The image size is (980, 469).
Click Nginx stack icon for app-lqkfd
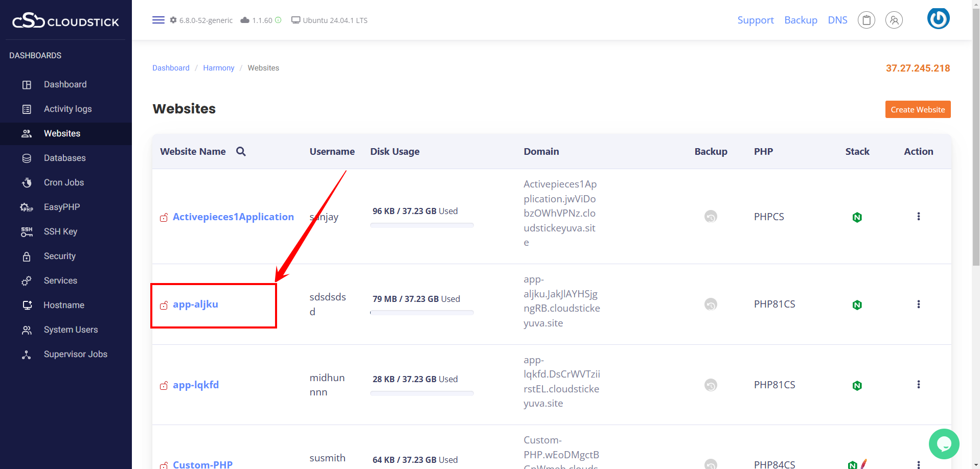857,386
